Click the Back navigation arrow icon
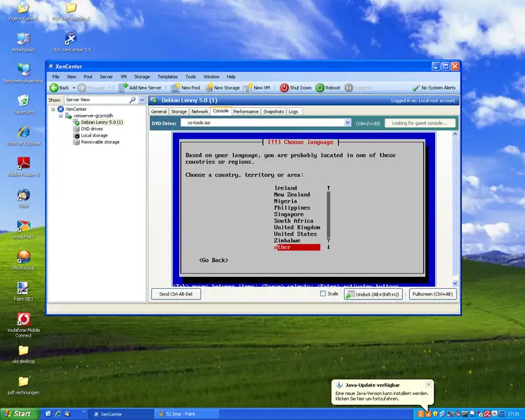Viewport: 525px width, 420px height. 54,87
